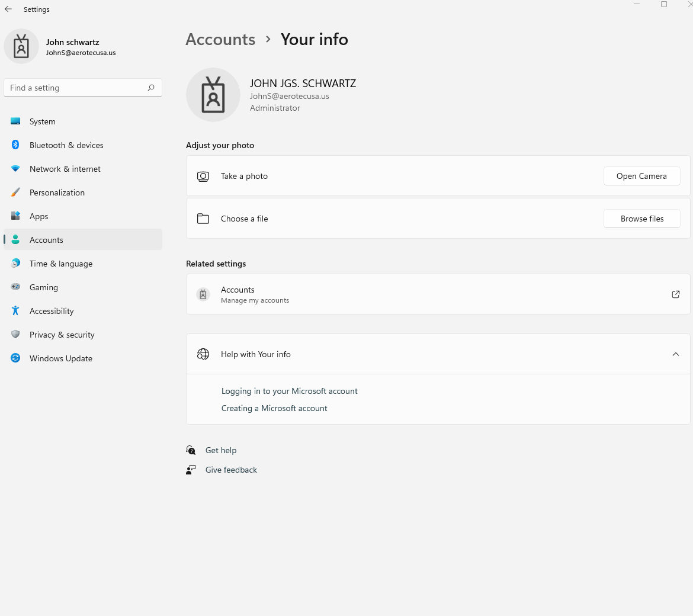Click the Privacy & security shield icon
Viewport: 693px width, 616px height.
pos(15,334)
